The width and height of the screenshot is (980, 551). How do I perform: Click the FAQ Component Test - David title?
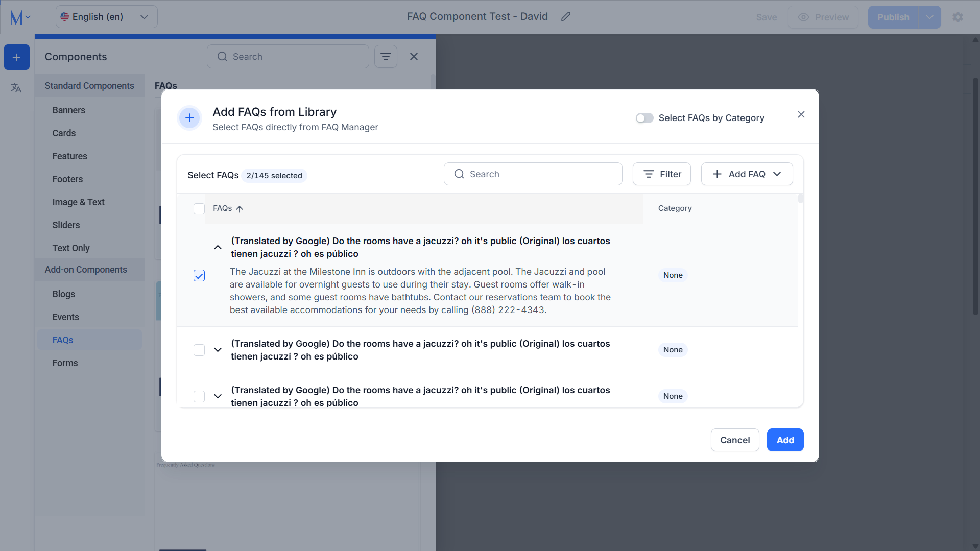[x=477, y=17]
